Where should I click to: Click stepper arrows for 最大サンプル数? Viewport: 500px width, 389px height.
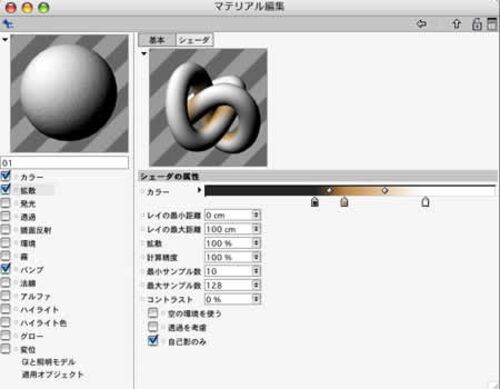pos(256,285)
